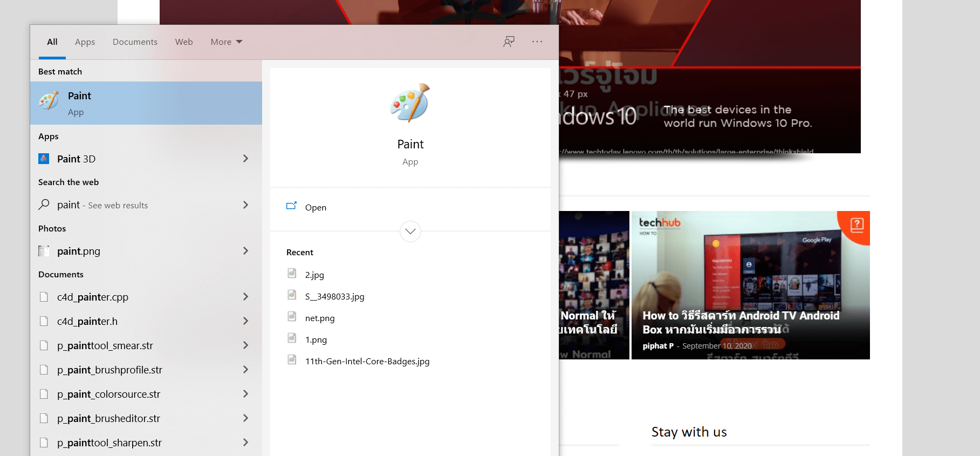The image size is (980, 456).
Task: Expand c4d_painter.cpp details arrow
Action: click(245, 297)
